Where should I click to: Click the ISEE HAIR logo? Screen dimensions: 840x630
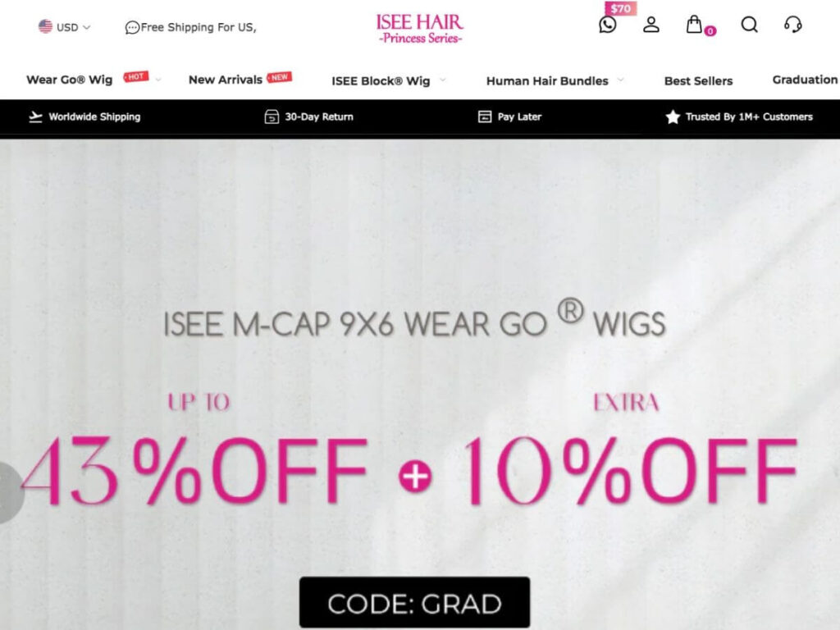pos(419,29)
